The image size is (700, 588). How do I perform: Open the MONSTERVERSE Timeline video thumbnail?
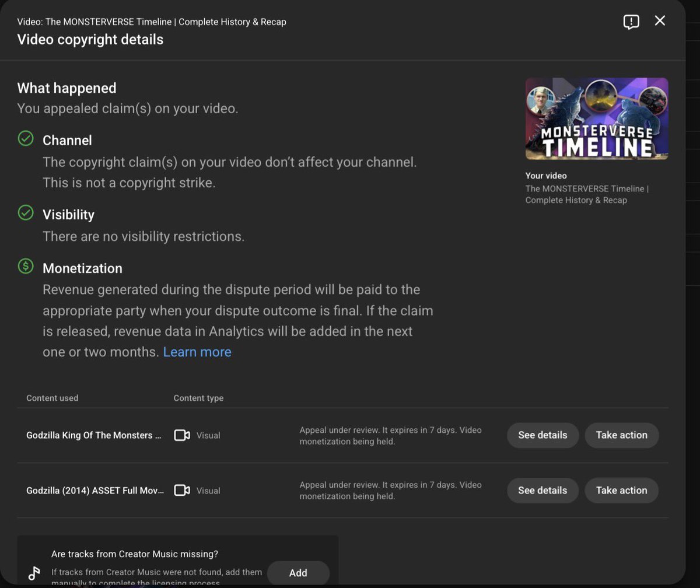pyautogui.click(x=597, y=119)
